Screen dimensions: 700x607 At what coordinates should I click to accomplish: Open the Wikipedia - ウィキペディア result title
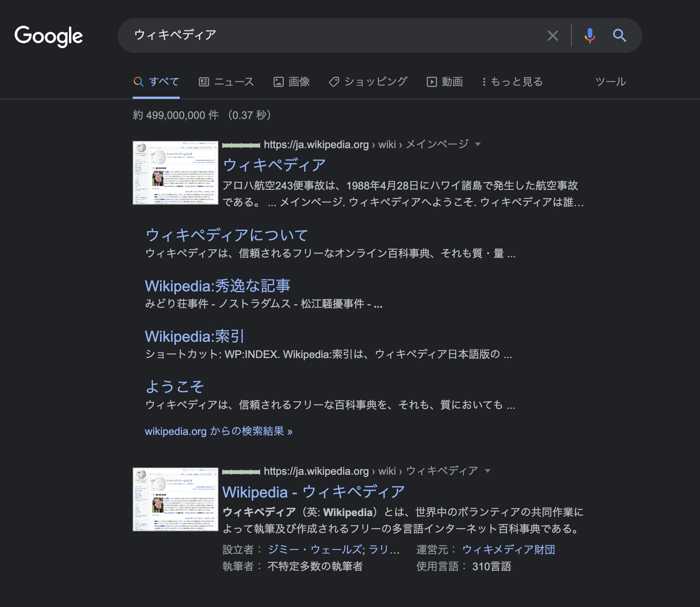[314, 492]
